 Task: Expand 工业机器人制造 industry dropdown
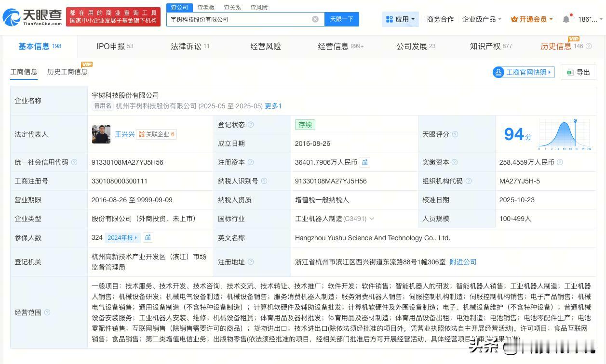tap(372, 219)
